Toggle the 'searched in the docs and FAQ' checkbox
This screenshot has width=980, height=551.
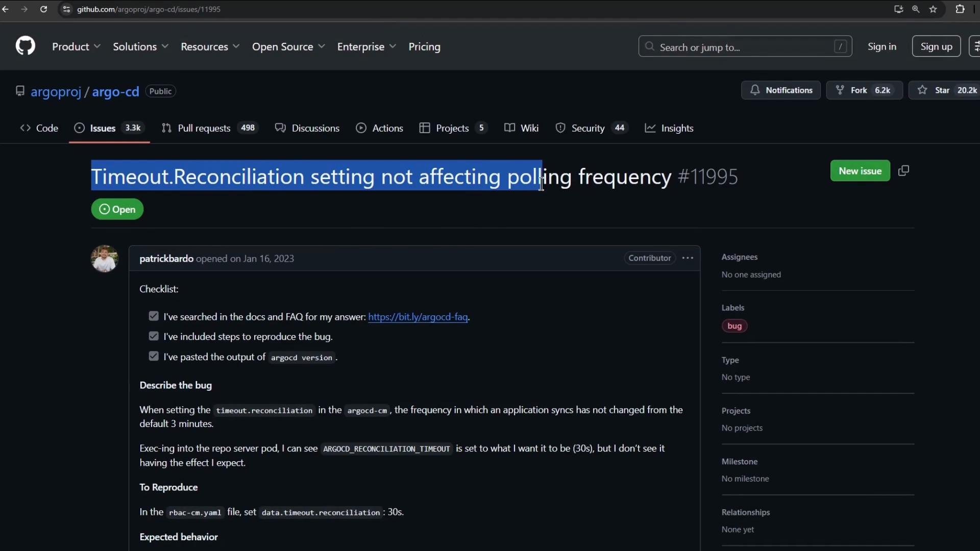click(154, 316)
